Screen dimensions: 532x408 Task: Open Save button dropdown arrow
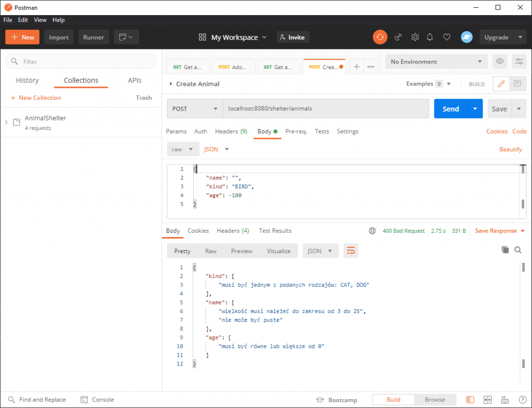coord(519,109)
